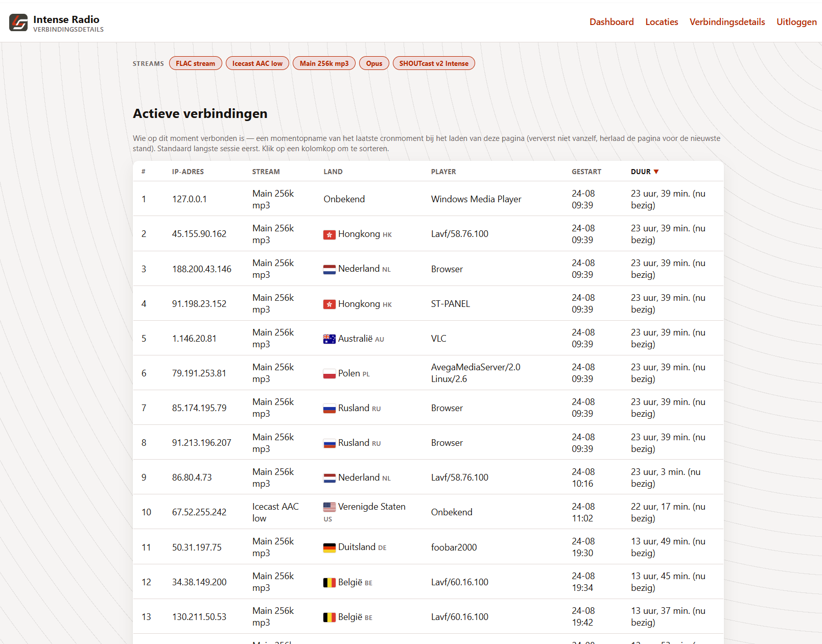This screenshot has width=822, height=644.
Task: Select IP address 91.213.196.207
Action: pyautogui.click(x=202, y=443)
